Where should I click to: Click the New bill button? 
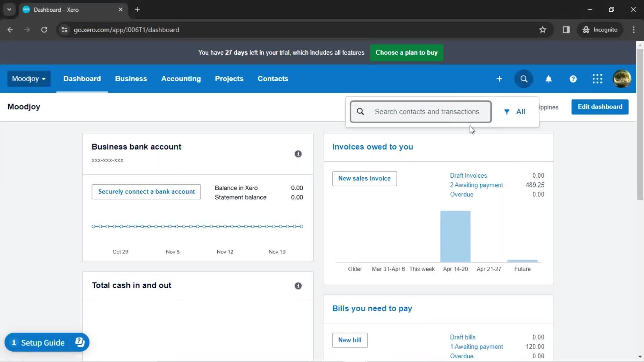(x=350, y=340)
